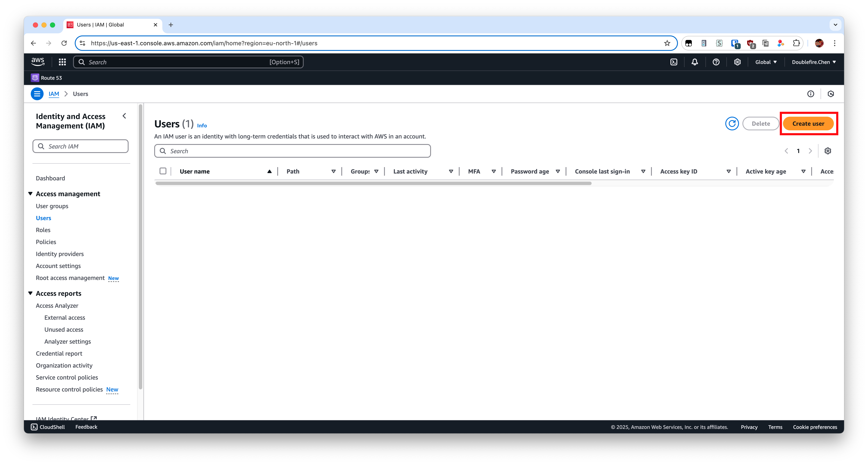View site information icon in address bar
Viewport: 868px width, 465px height.
click(x=82, y=43)
